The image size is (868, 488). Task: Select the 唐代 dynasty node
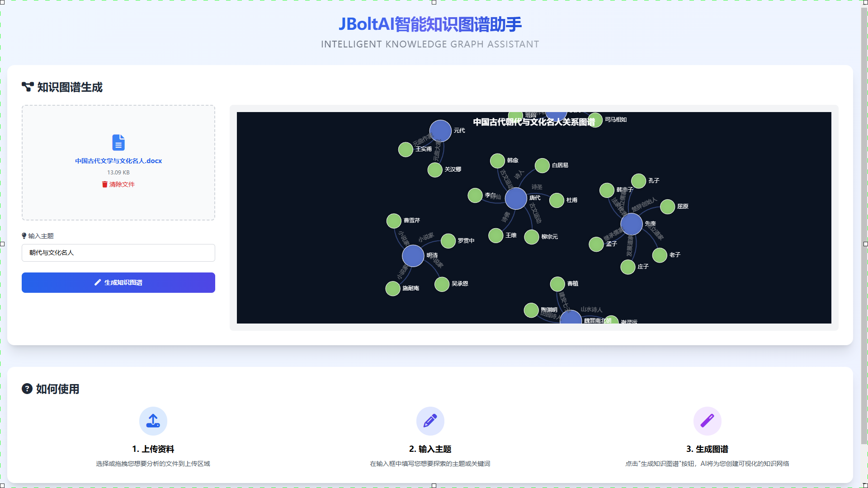(516, 198)
